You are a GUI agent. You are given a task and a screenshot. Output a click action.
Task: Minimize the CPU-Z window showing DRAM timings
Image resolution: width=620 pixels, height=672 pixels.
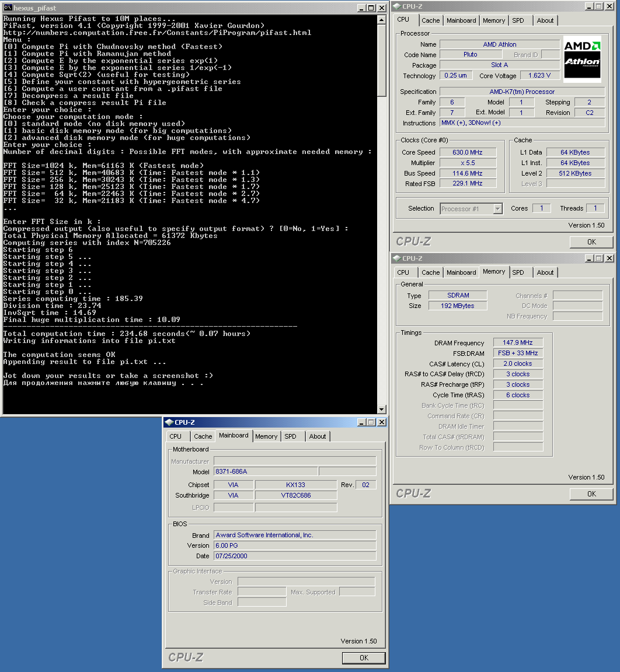click(590, 258)
